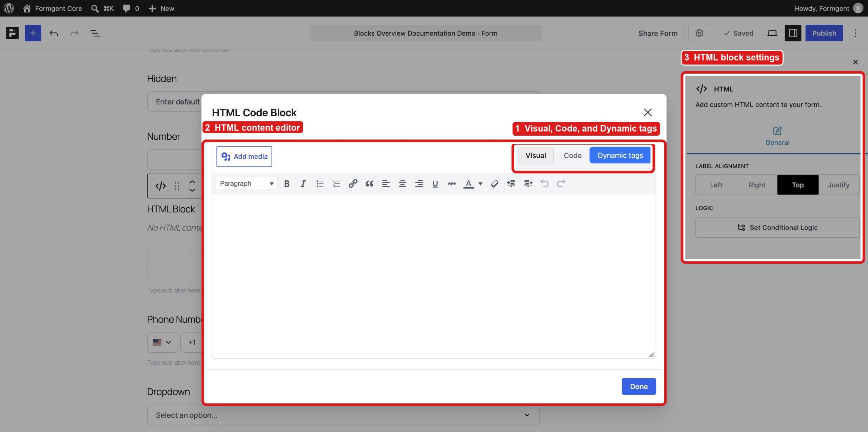868x432 pixels.
Task: Open Share Form dialog
Action: 658,33
